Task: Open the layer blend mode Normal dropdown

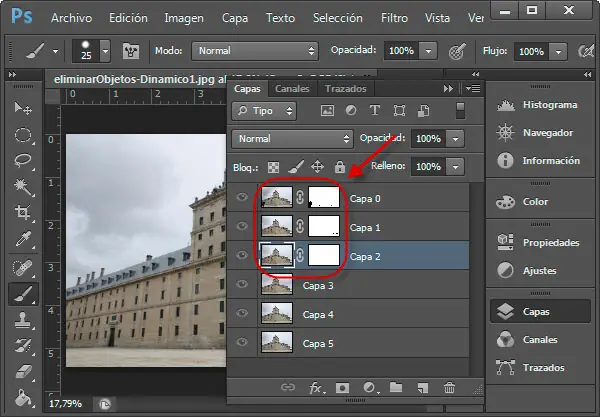Action: click(291, 138)
